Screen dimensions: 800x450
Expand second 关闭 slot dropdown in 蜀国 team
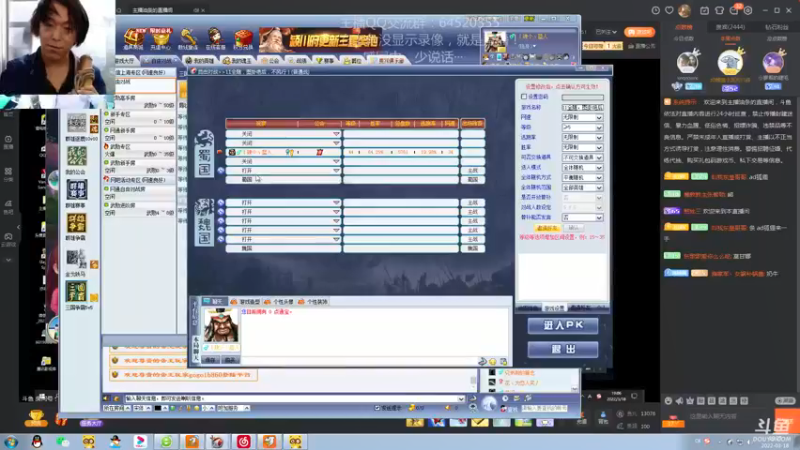point(336,143)
